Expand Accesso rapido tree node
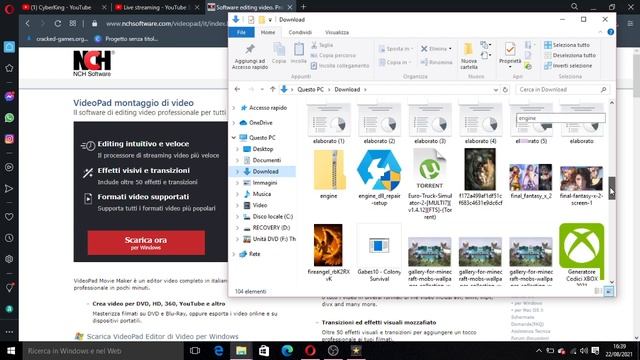Image resolution: width=640 pixels, height=360 pixels. coord(234,108)
